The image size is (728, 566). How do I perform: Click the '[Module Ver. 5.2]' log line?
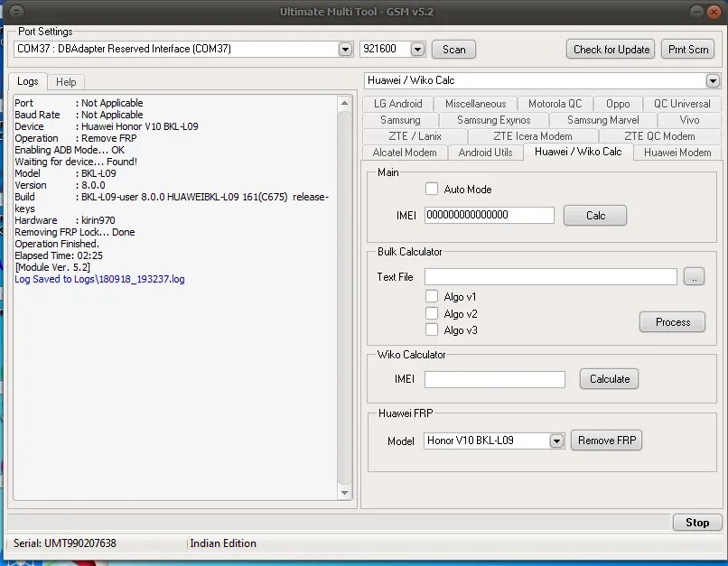tap(52, 267)
